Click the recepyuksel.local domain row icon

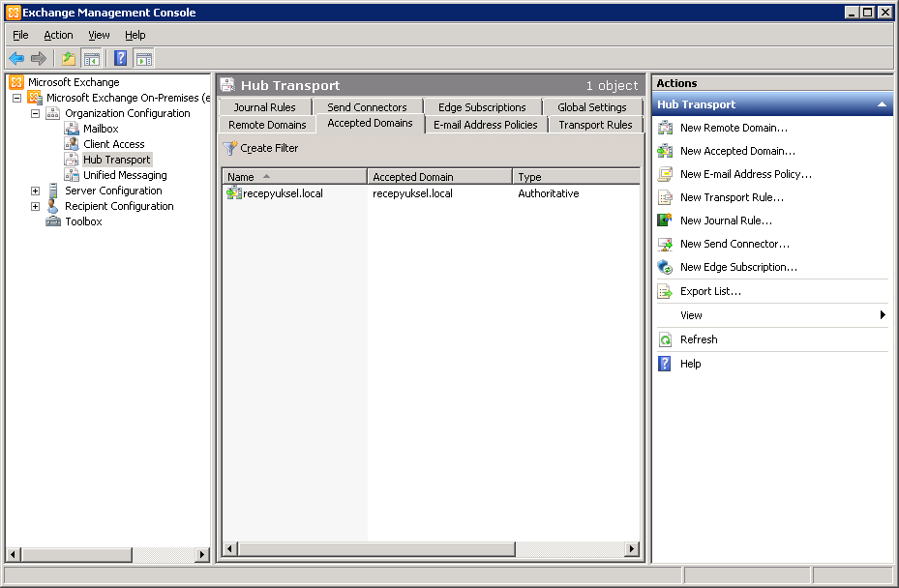[x=234, y=193]
